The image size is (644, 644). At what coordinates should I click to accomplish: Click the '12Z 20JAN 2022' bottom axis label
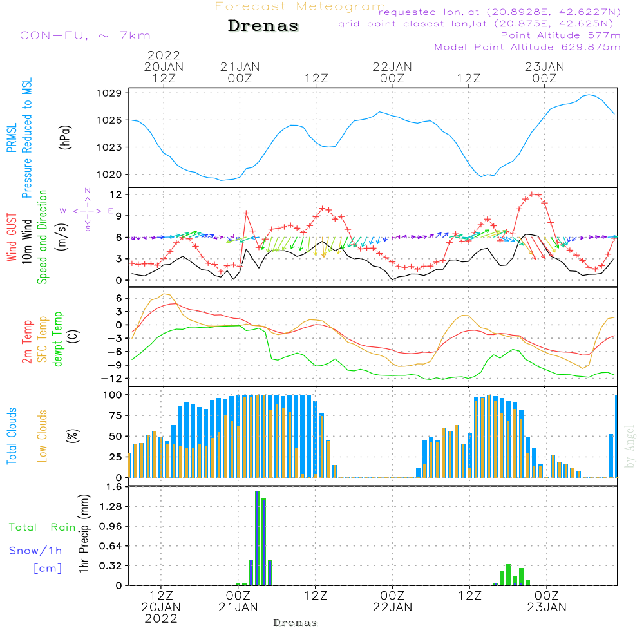click(x=161, y=607)
